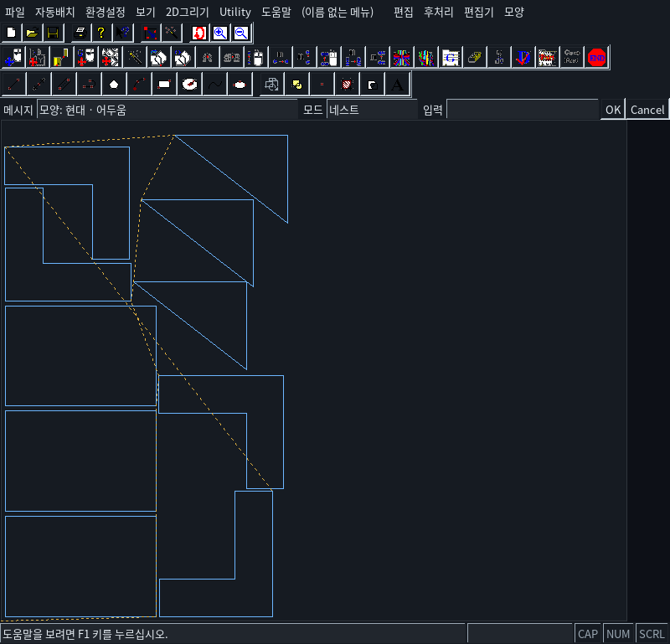The image size is (670, 644).
Task: Open the Utility menu
Action: (235, 12)
